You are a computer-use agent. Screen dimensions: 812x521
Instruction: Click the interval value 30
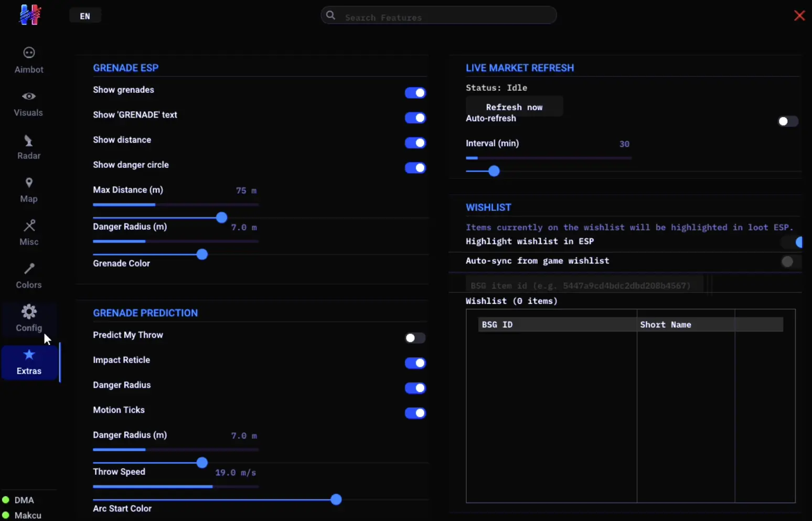tap(624, 144)
